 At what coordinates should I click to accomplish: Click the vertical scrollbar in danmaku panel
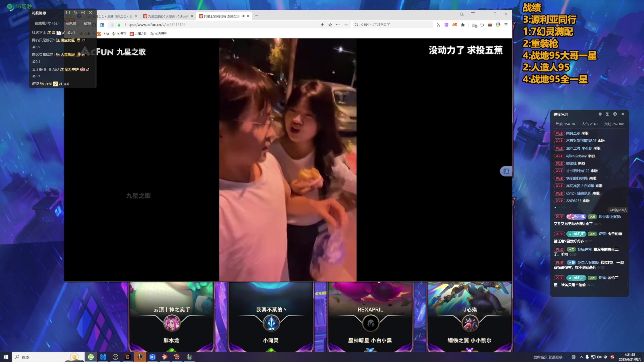(x=627, y=201)
